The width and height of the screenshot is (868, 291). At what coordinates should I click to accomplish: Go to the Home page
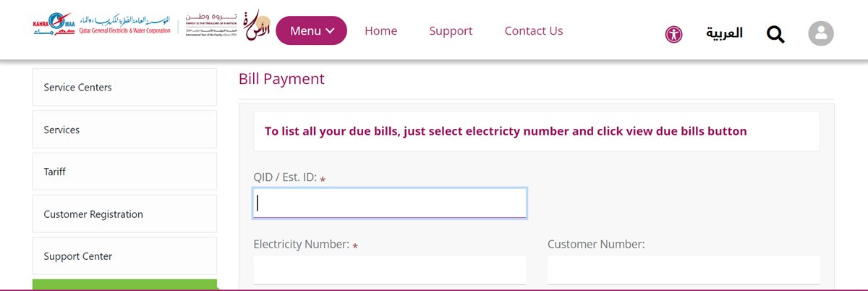click(x=381, y=30)
